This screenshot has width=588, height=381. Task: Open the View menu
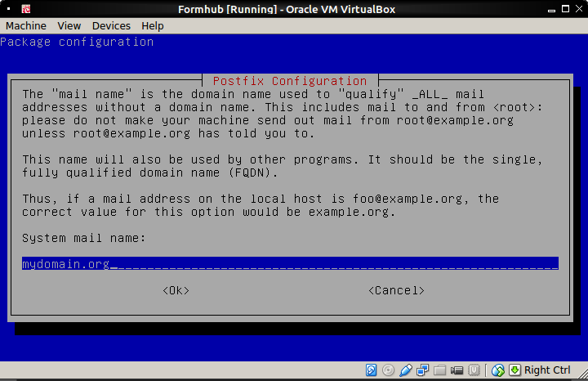(x=69, y=26)
